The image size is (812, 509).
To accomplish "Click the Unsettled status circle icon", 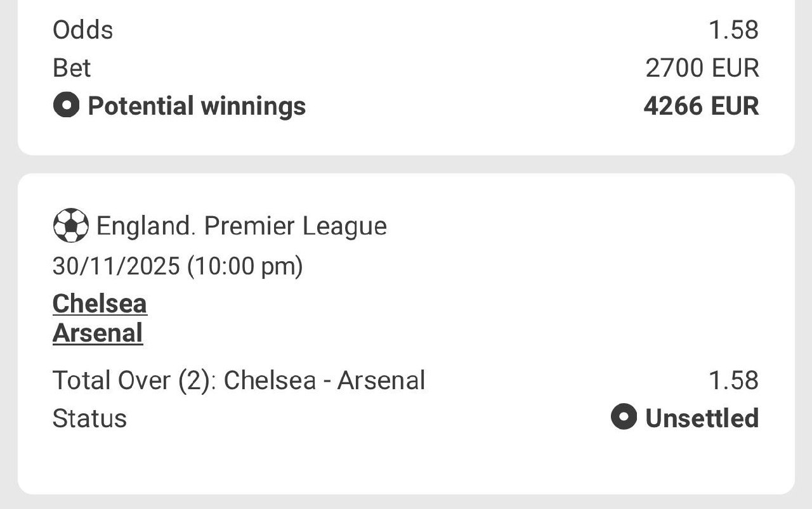I will [623, 417].
